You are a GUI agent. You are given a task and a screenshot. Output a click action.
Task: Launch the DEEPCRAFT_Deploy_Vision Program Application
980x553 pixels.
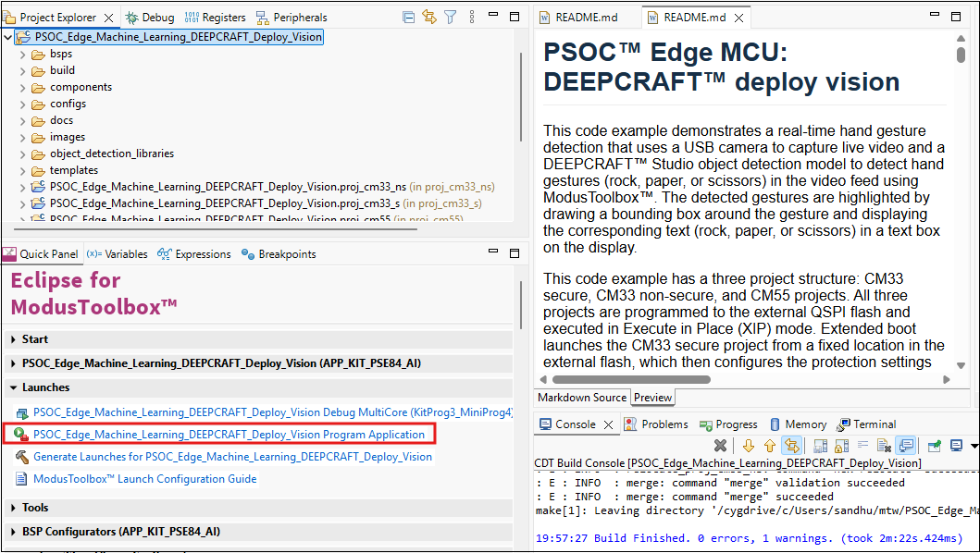(229, 435)
